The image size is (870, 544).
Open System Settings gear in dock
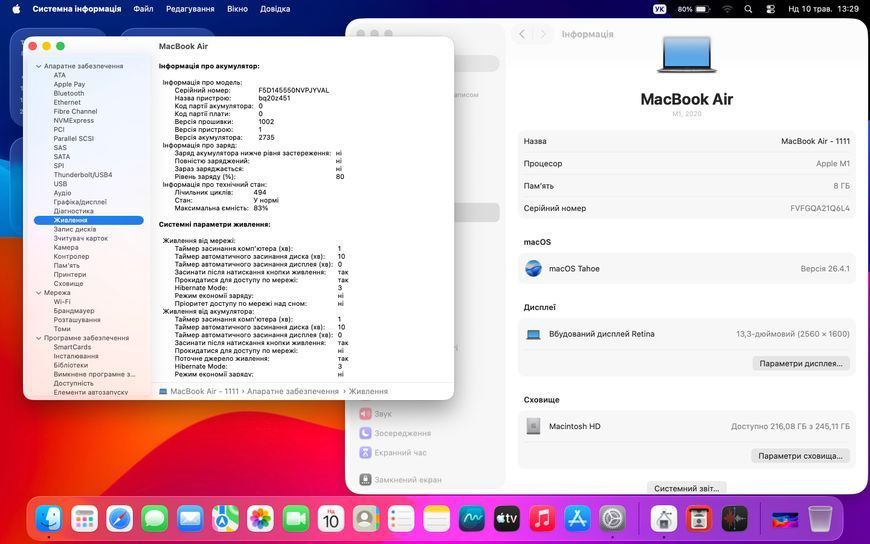613,520
